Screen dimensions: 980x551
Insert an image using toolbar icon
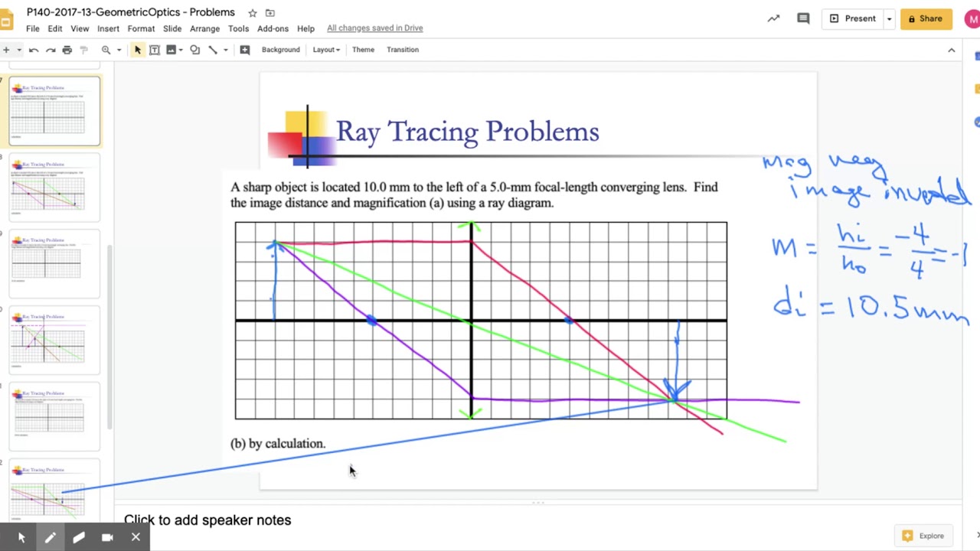(171, 50)
